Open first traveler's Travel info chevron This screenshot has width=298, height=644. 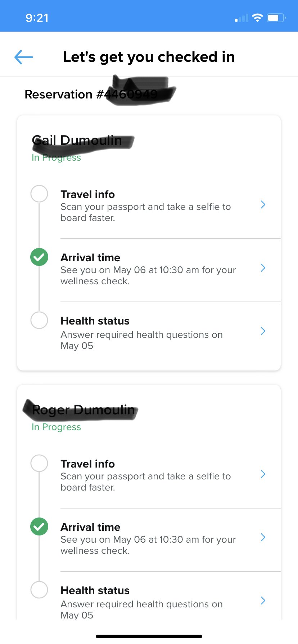[x=263, y=205]
